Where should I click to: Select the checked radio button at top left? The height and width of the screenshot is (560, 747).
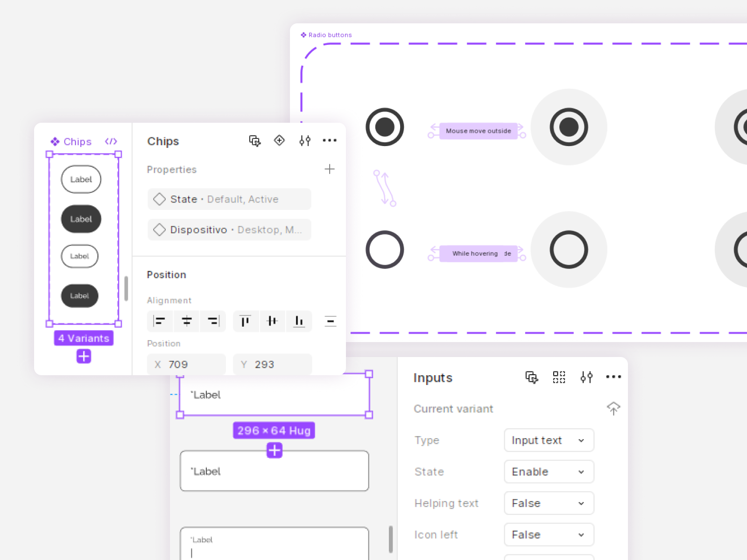tap(384, 127)
